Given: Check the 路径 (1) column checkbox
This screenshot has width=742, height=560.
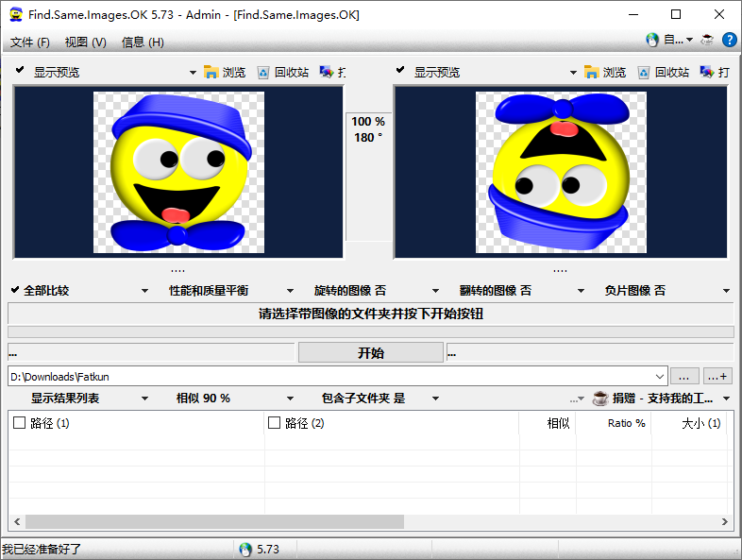Looking at the screenshot, I should (x=19, y=423).
